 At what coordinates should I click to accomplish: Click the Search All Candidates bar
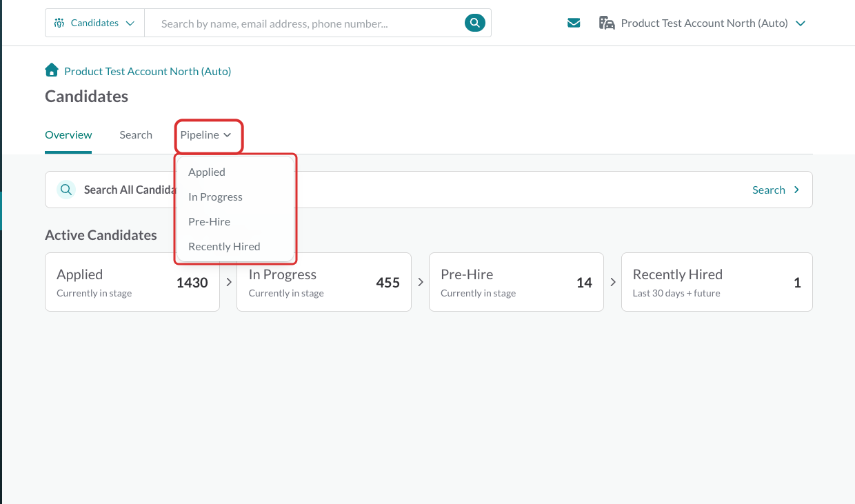(429, 190)
